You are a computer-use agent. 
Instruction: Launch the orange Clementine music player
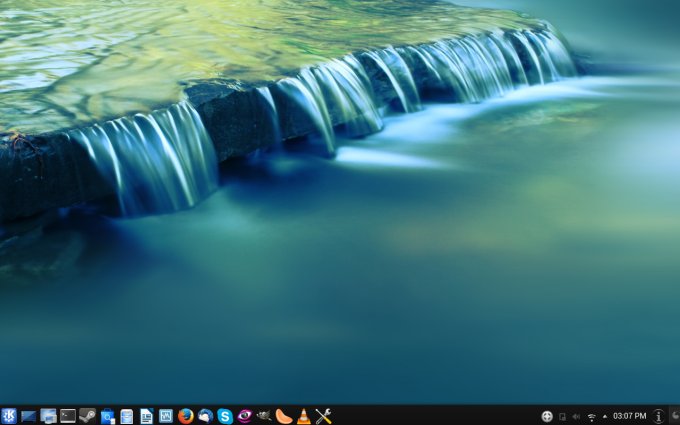click(x=284, y=416)
